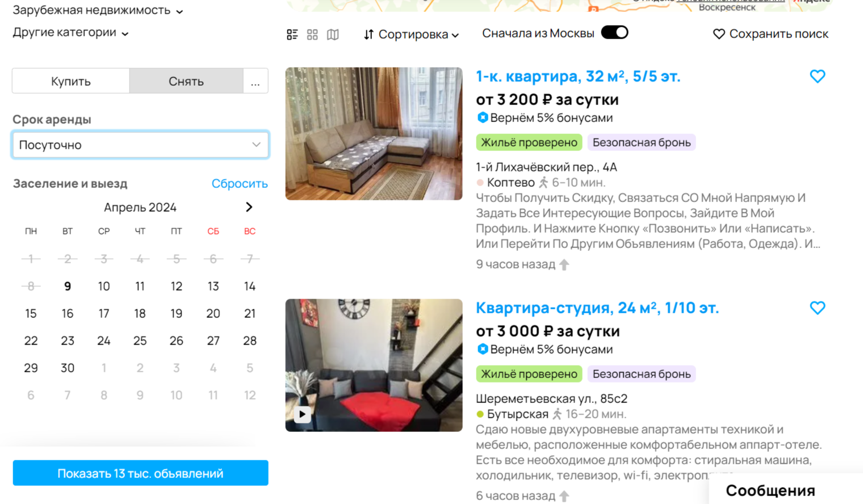Screen dimensions: 863x504
Task: Switch to grid view icon
Action: [312, 35]
